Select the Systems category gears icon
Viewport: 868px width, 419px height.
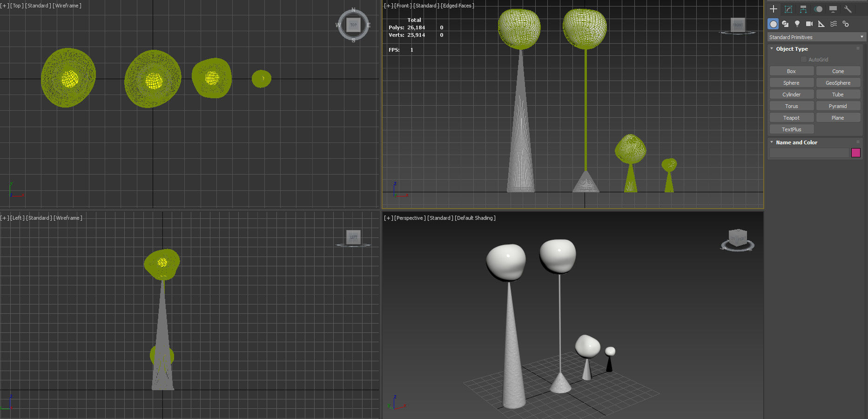[x=846, y=24]
